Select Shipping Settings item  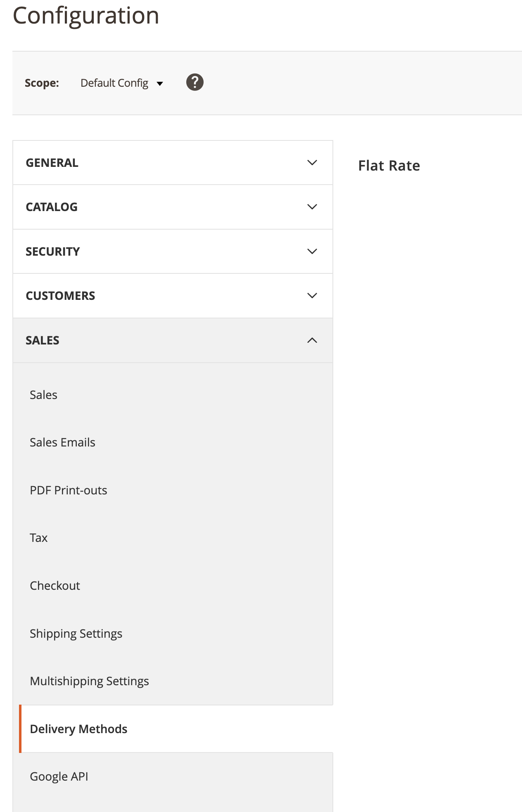tap(76, 634)
